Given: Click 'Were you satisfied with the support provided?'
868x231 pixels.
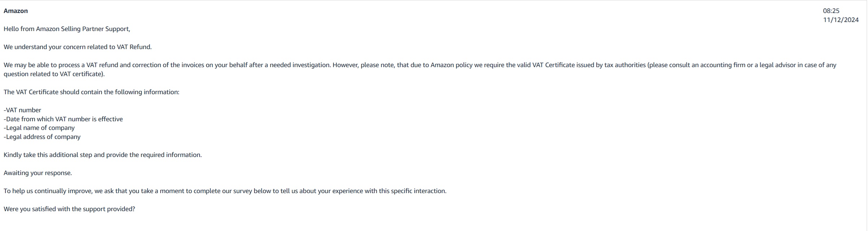Looking at the screenshot, I should point(69,209).
